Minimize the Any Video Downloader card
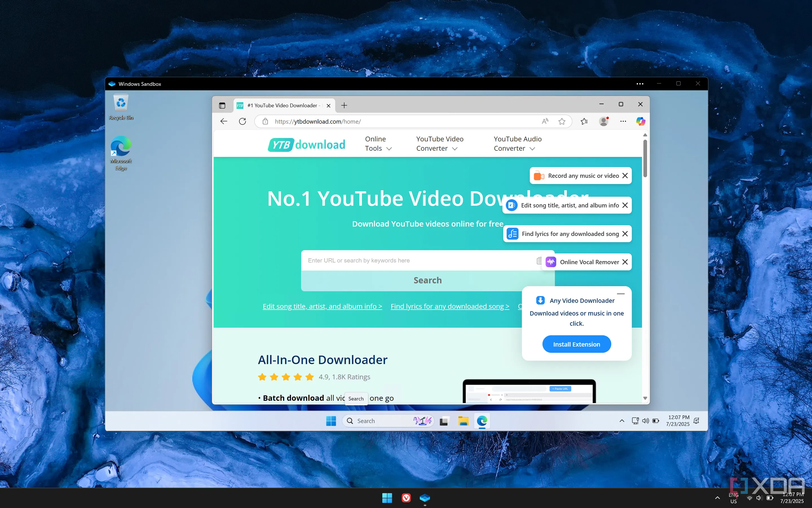812x508 pixels. (x=621, y=294)
